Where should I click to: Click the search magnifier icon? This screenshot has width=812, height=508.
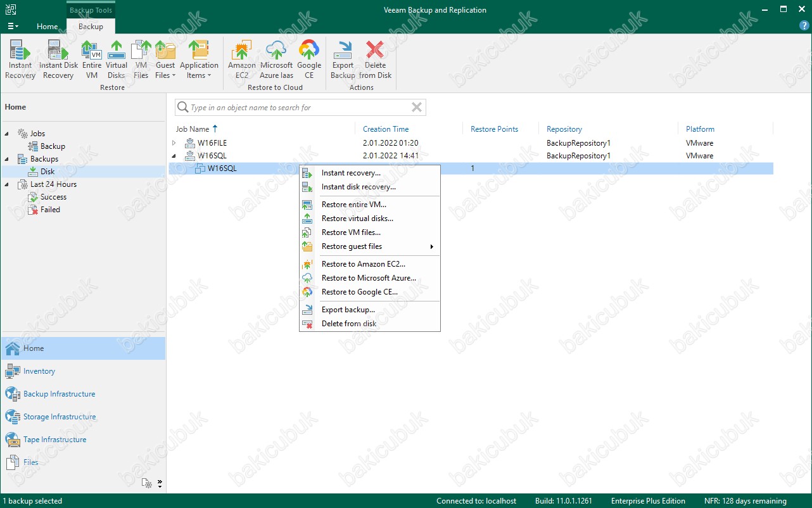point(182,108)
